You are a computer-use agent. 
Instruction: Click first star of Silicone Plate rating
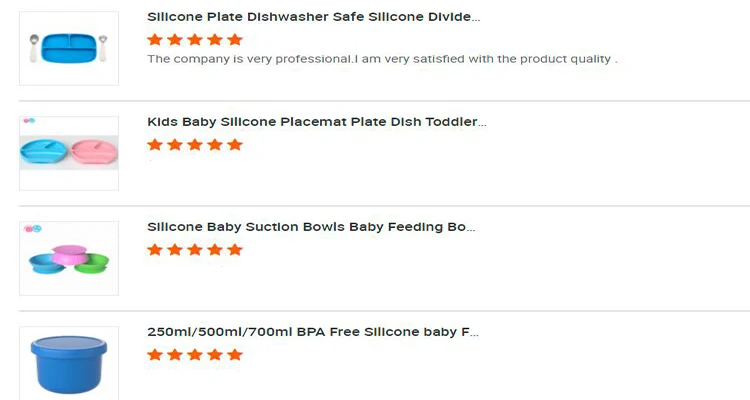click(155, 40)
